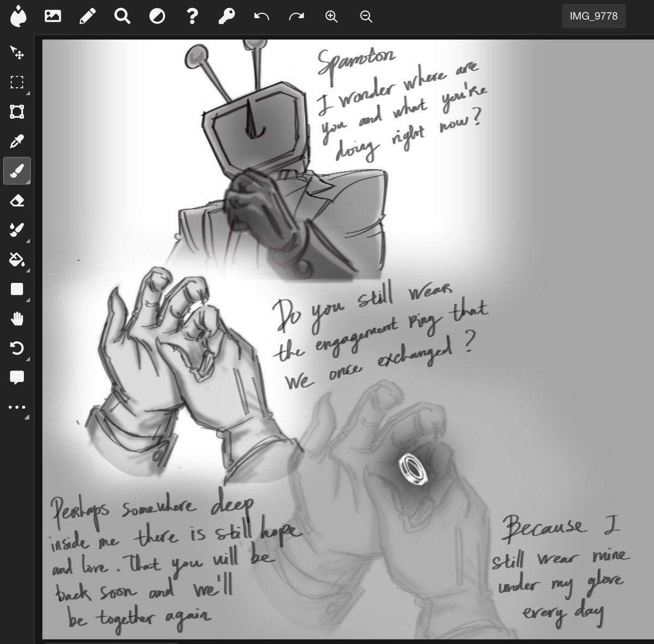Open the image menu icon
Image resolution: width=654 pixels, height=644 pixels.
[52, 16]
